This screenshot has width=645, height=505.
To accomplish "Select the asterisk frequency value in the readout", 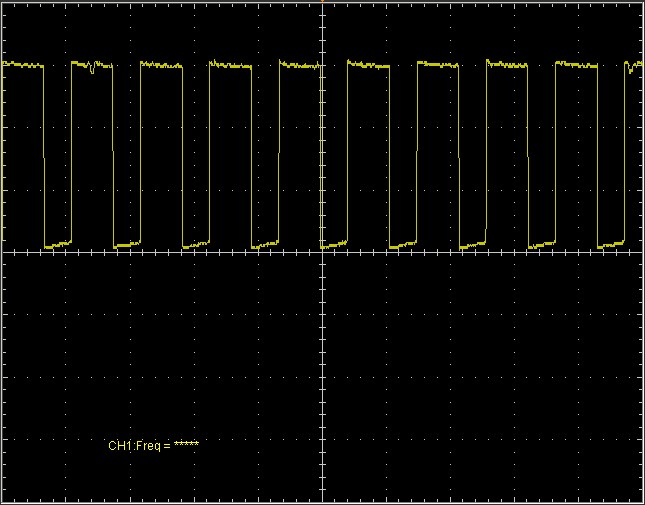I will click(186, 444).
